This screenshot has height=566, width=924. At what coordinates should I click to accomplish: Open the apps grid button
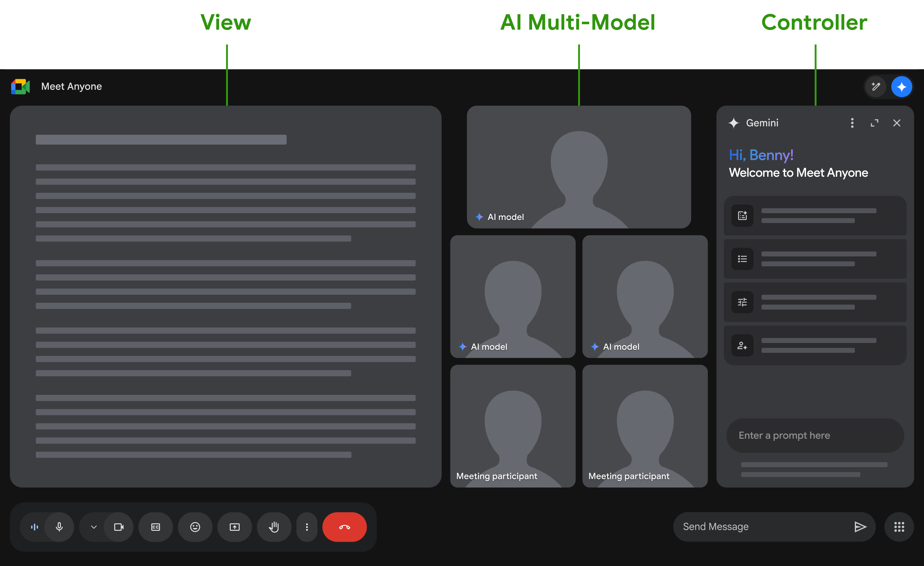(899, 527)
